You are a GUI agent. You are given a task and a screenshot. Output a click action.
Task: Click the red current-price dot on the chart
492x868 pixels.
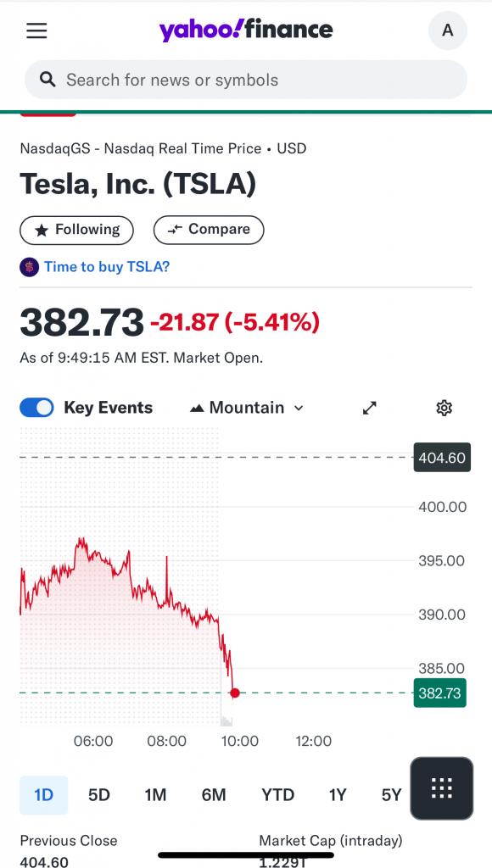[235, 693]
